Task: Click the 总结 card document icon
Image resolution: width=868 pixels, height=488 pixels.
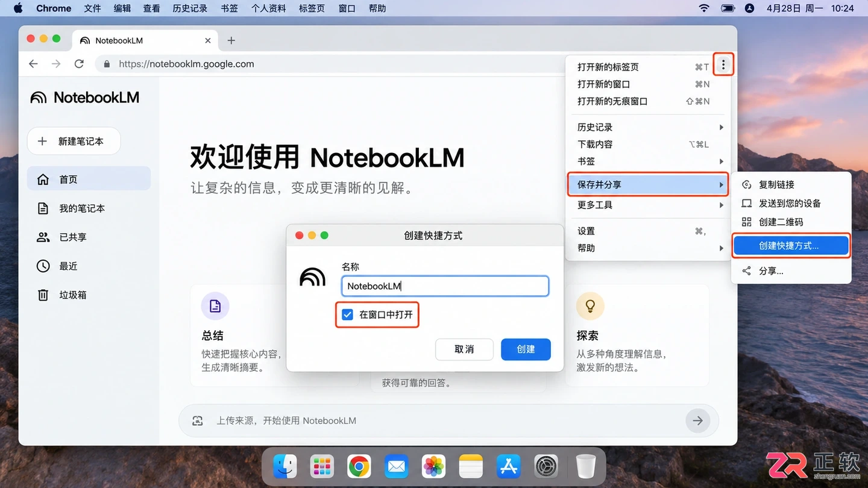Action: click(x=215, y=306)
